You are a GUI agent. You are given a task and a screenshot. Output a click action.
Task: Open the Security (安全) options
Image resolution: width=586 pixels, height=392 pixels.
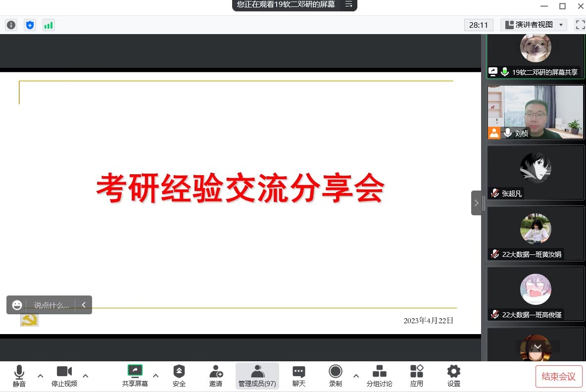179,376
